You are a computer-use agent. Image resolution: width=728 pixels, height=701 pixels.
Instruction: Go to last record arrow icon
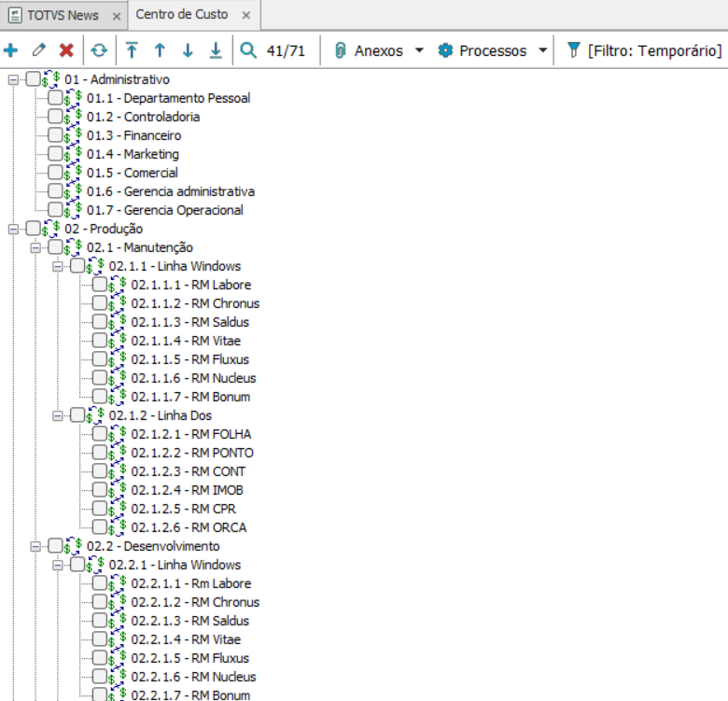point(216,50)
